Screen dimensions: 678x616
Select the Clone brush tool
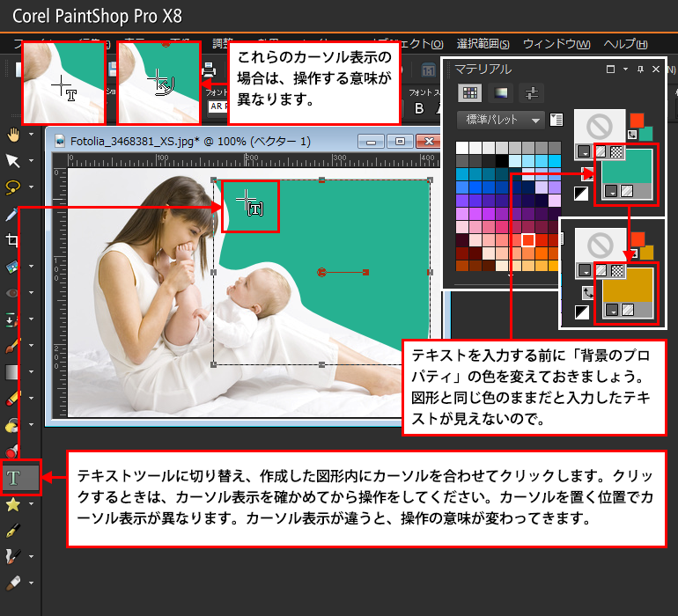coord(12,319)
